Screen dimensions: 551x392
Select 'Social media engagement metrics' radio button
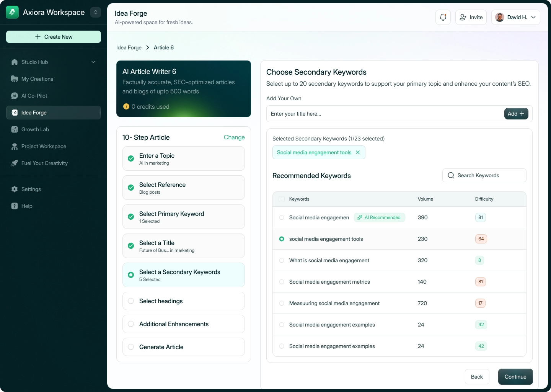point(282,282)
